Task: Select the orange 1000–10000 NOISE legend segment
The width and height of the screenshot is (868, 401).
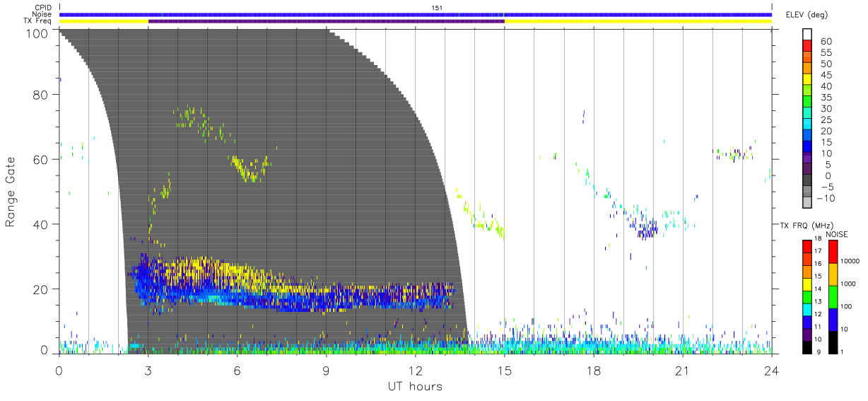Action: [x=833, y=274]
